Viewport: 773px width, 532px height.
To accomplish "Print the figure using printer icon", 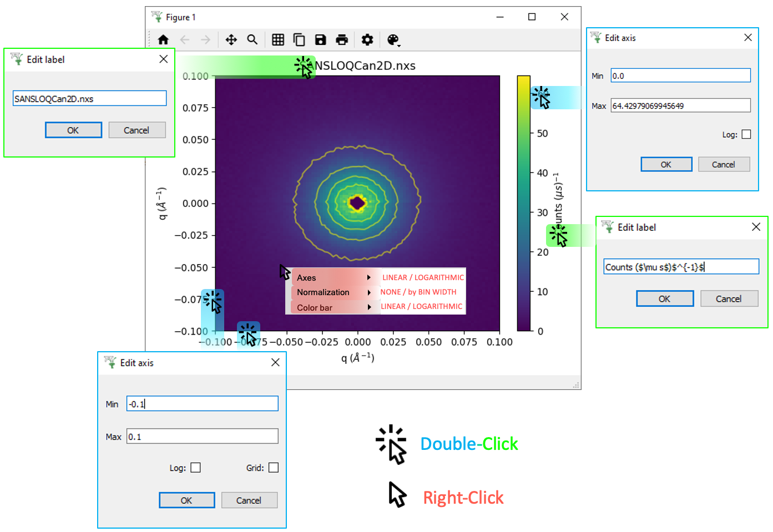I will click(342, 39).
